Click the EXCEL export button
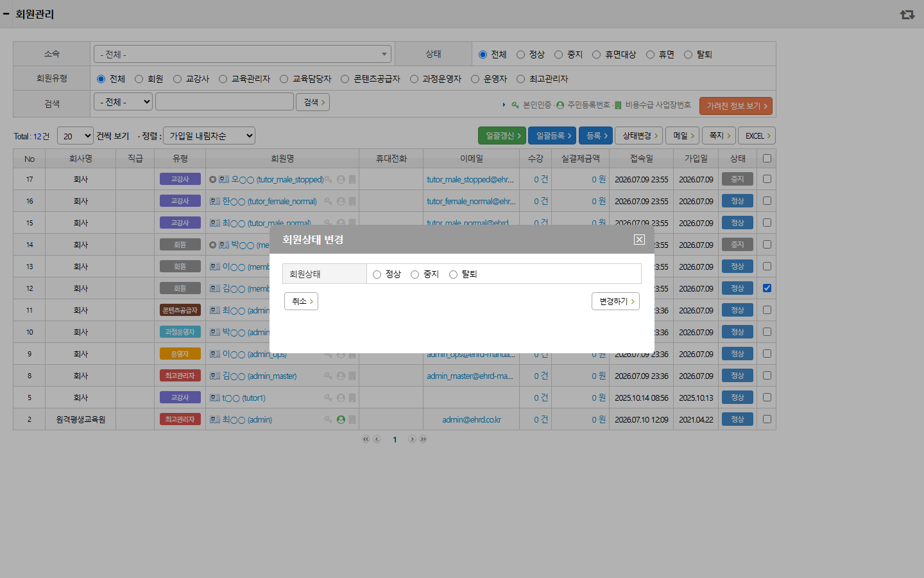Viewport: 924px width, 578px height. point(757,136)
